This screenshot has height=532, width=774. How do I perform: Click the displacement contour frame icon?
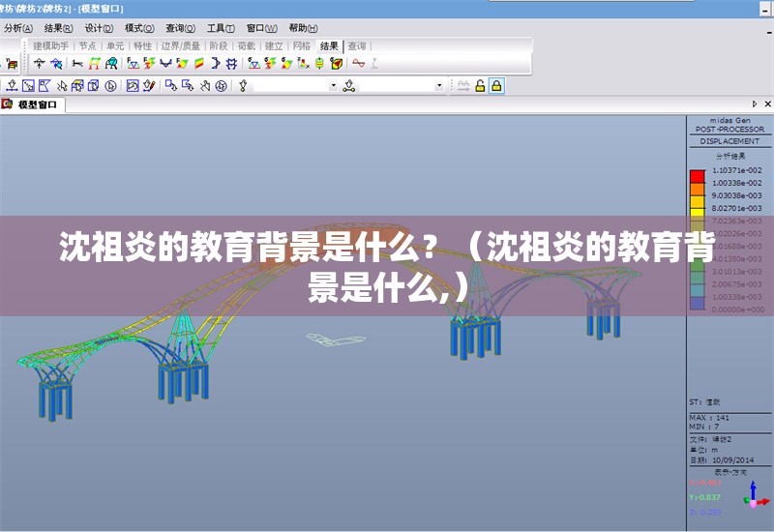(x=94, y=63)
